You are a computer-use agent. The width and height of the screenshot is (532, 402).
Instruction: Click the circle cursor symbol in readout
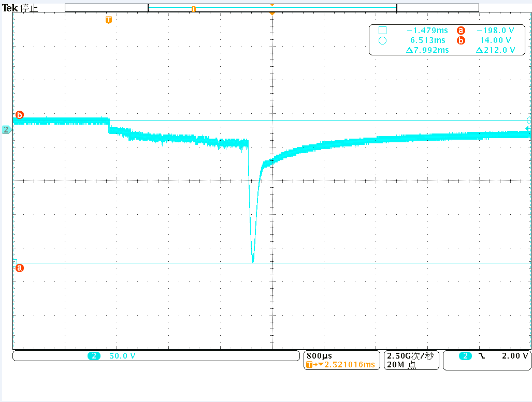[382, 41]
